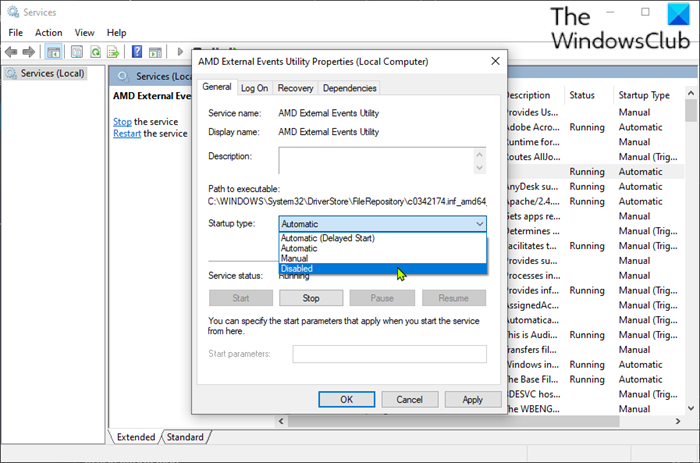Screen dimensions: 700x463
Task: Switch to the Extended view tab
Action: (136, 437)
